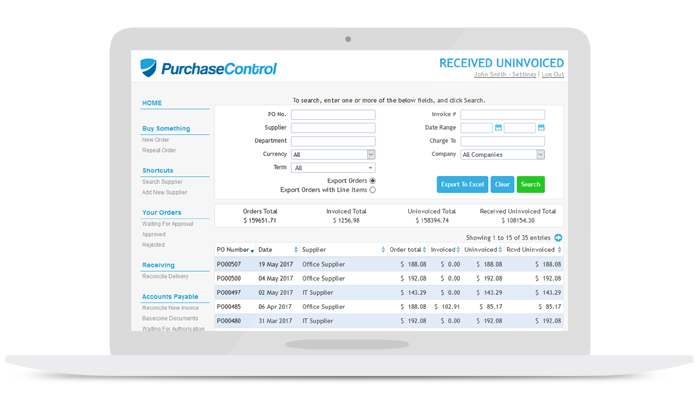The width and height of the screenshot is (700, 400).
Task: Click the Log Out link
Action: (553, 74)
